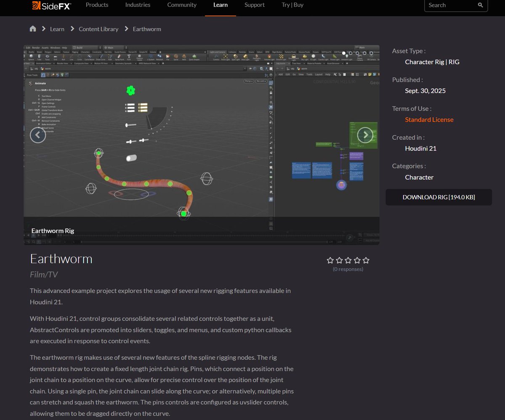Click the SideFX logo
This screenshot has width=505, height=420.
52,5
